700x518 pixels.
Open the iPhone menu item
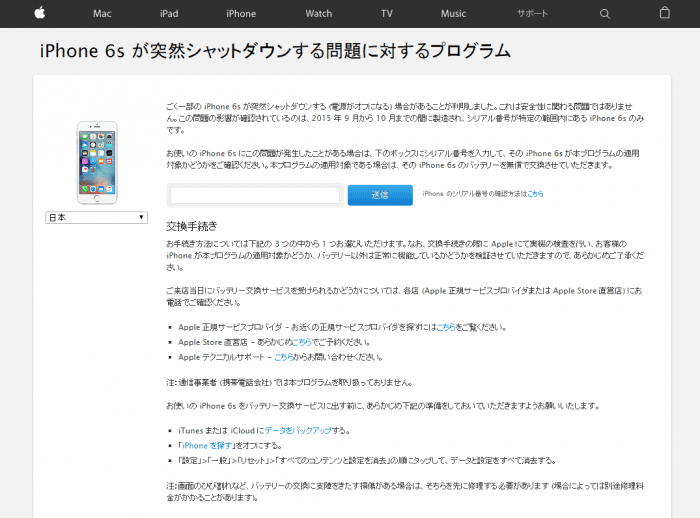241,14
